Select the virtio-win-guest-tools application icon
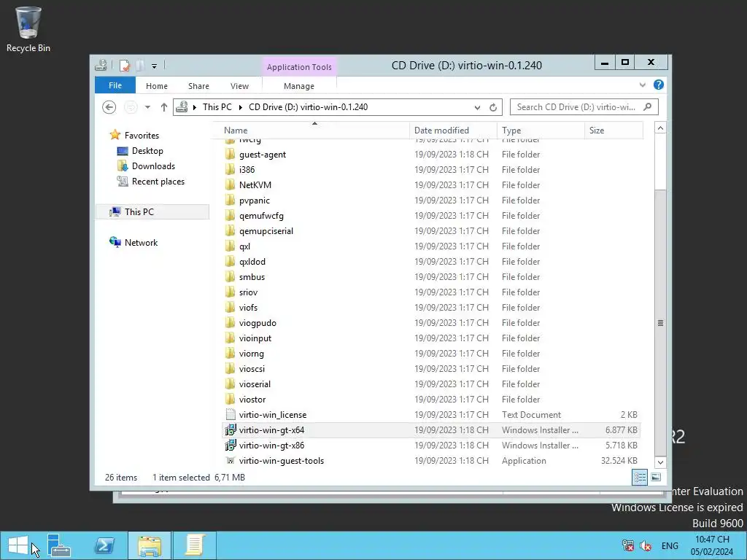Viewport: 747px width, 560px height. [230, 461]
